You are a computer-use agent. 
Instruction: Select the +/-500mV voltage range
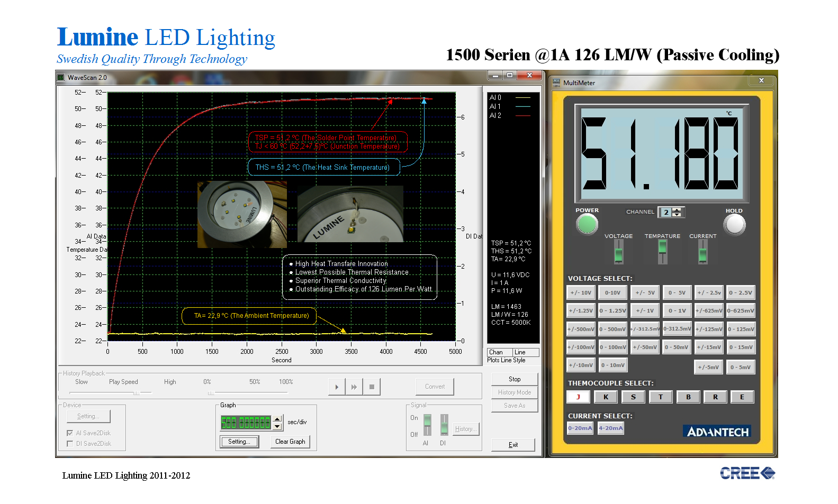[x=581, y=329]
